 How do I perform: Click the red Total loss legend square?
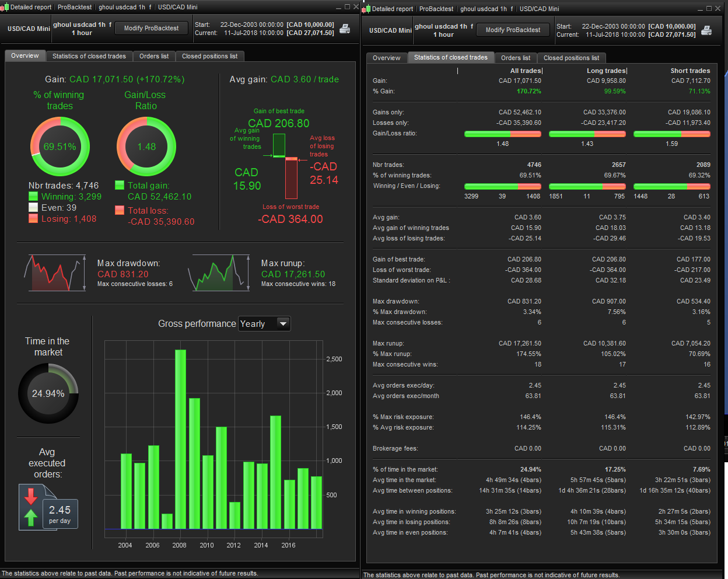120,210
